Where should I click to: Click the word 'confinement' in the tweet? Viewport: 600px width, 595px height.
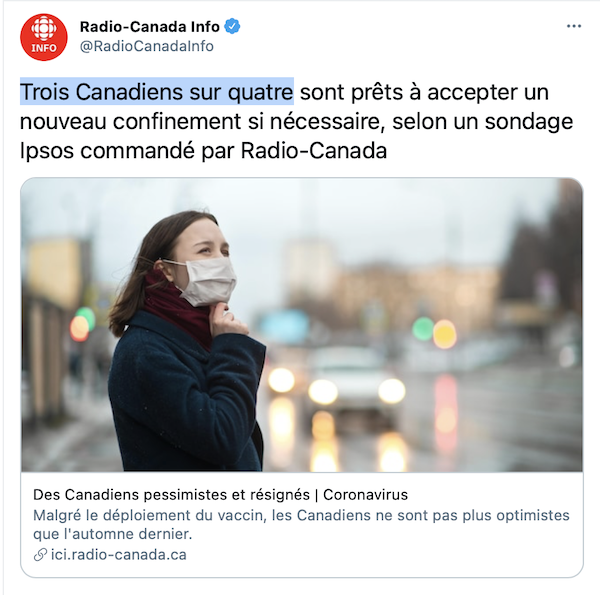click(x=177, y=121)
